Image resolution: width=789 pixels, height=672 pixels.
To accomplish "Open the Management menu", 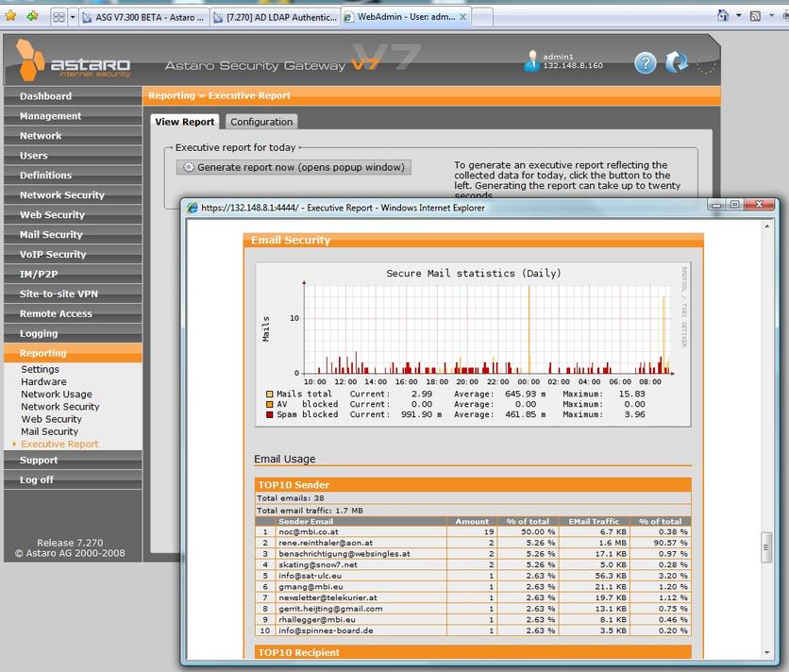I will [x=73, y=116].
